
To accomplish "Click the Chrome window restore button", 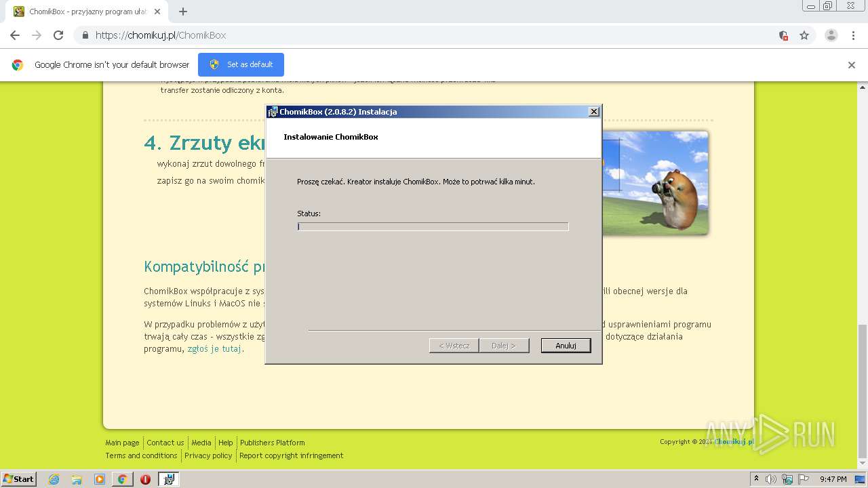I will pyautogui.click(x=827, y=5).
